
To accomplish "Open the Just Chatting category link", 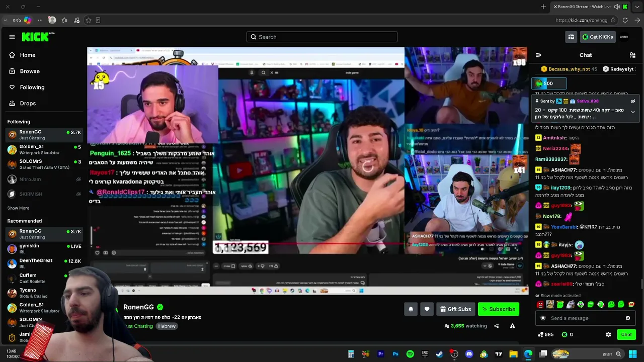I will click(x=139, y=326).
